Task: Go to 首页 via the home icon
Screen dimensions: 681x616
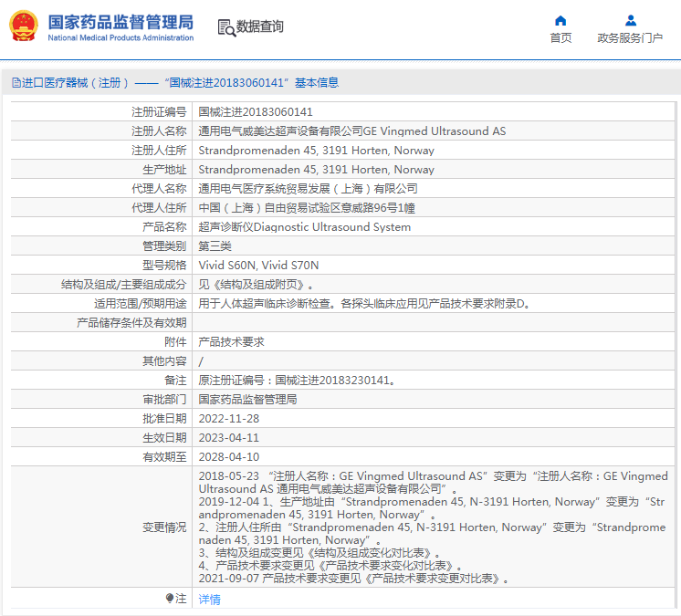Action: (x=561, y=20)
